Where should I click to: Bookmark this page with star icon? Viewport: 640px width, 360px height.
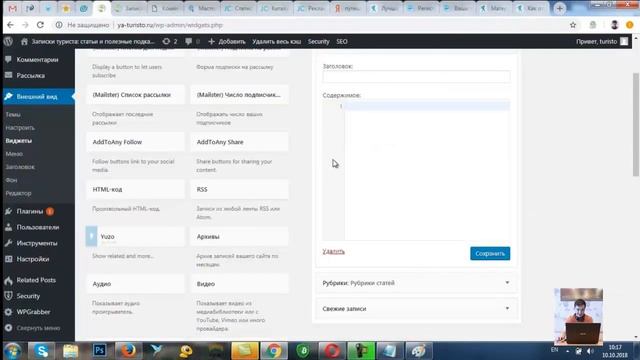pos(573,25)
